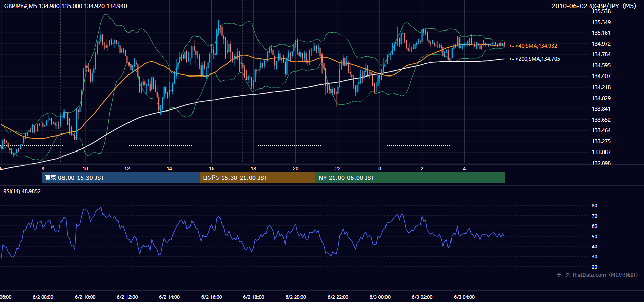
Task: Click the bottom time label 6/3 04:00
Action: pos(465,297)
